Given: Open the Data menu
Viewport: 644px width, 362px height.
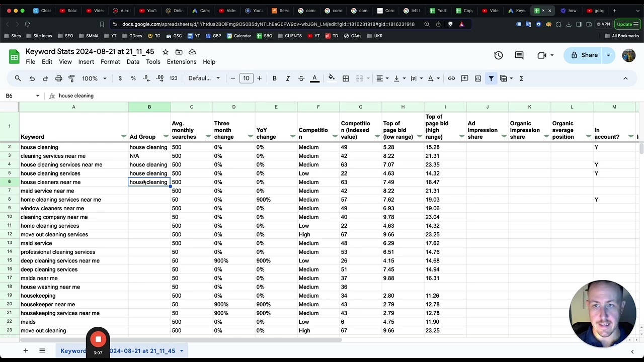Looking at the screenshot, I should (x=133, y=62).
